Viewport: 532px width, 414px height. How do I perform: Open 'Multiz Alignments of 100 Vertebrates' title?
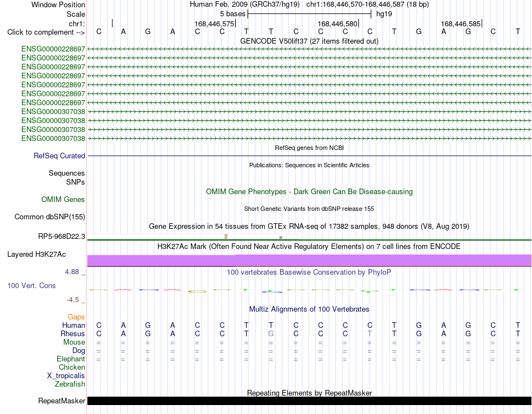(x=309, y=309)
